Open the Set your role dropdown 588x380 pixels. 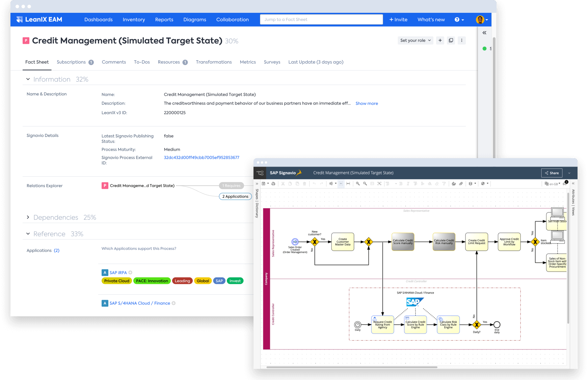click(x=416, y=40)
